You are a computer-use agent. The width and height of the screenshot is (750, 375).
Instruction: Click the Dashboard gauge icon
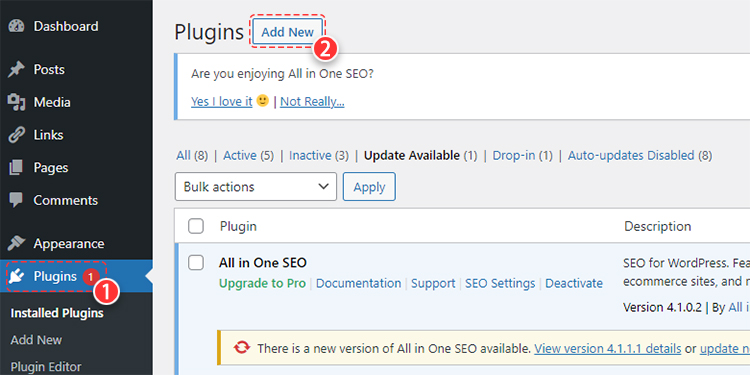[17, 26]
